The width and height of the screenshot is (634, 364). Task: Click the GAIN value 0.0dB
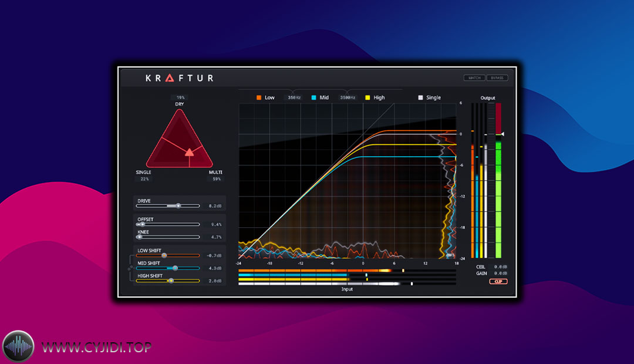pos(501,274)
